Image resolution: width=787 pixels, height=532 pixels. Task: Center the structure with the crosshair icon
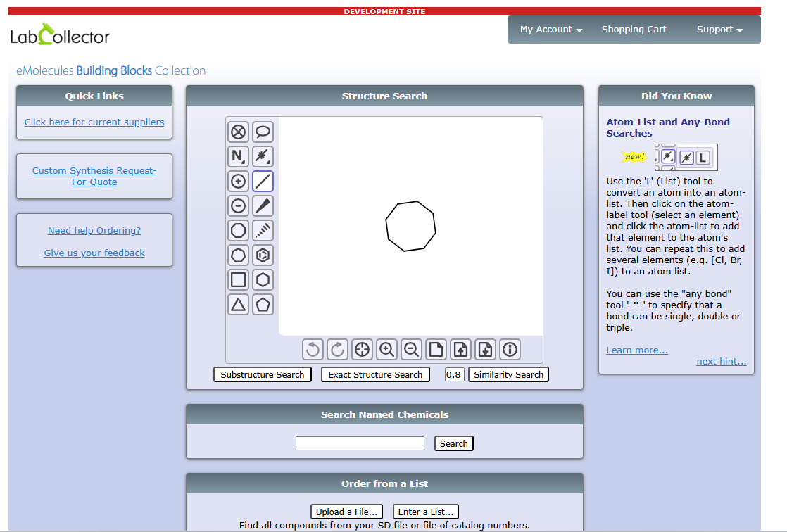[x=362, y=349]
